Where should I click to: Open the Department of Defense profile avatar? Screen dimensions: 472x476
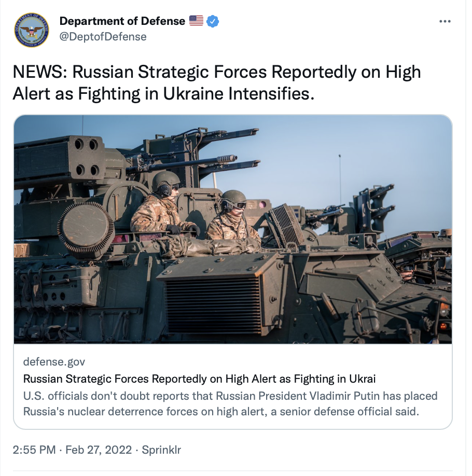[x=32, y=30]
